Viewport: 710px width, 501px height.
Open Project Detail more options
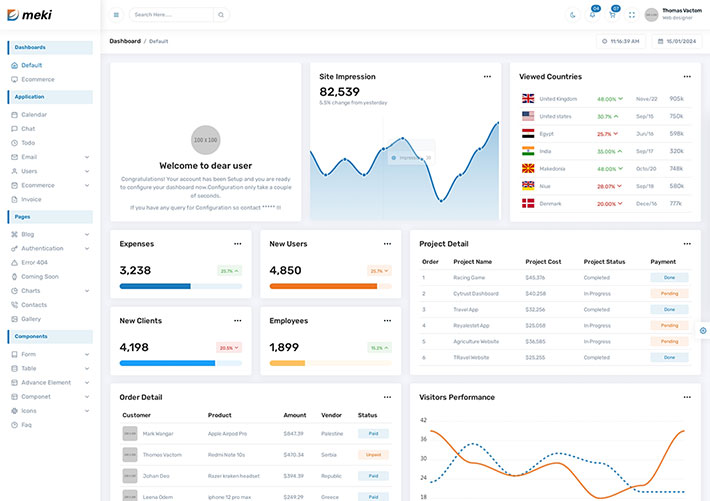686,244
